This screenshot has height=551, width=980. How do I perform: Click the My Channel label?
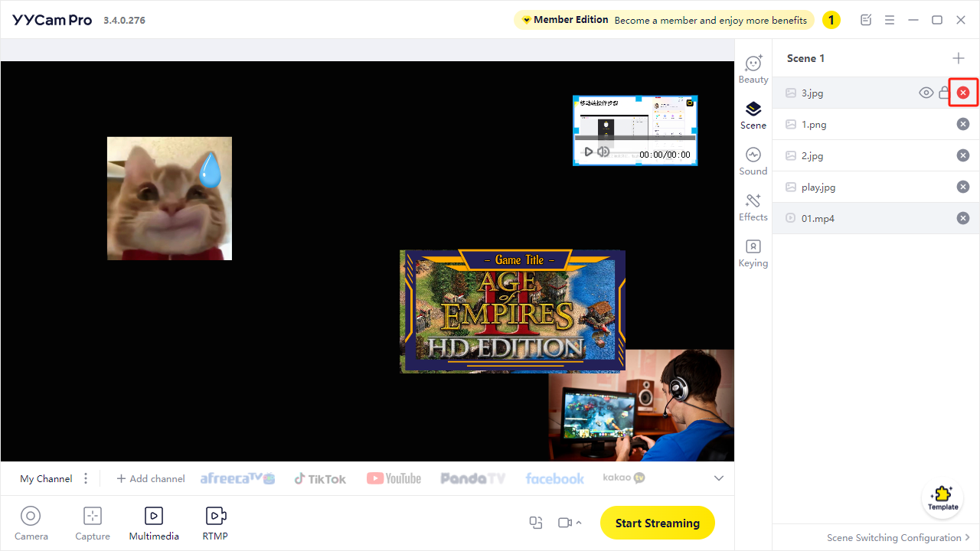click(46, 478)
